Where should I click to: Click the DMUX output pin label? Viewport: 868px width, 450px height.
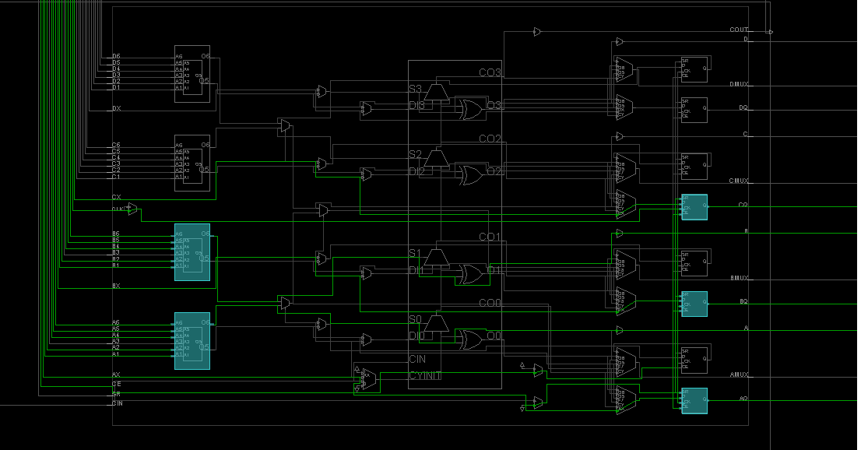click(x=738, y=82)
